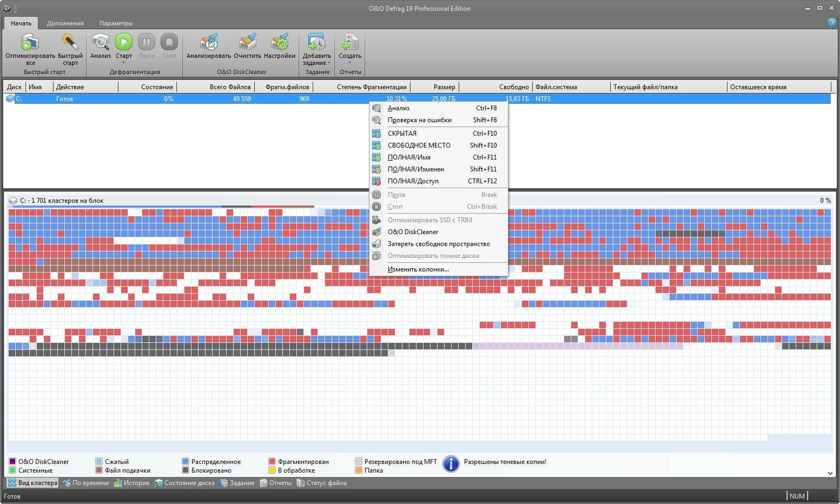Click the Пауза ribbon button
Screen dimensions: 840x504
point(147,42)
